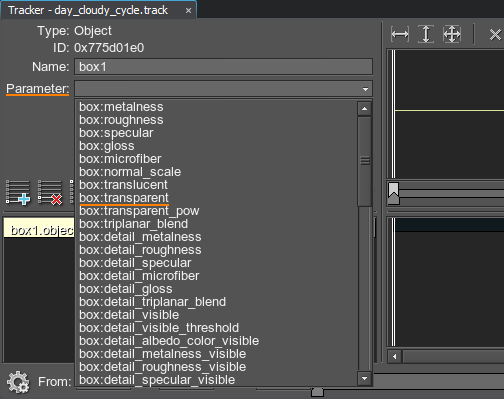Click inside the Name field box1

223,67
